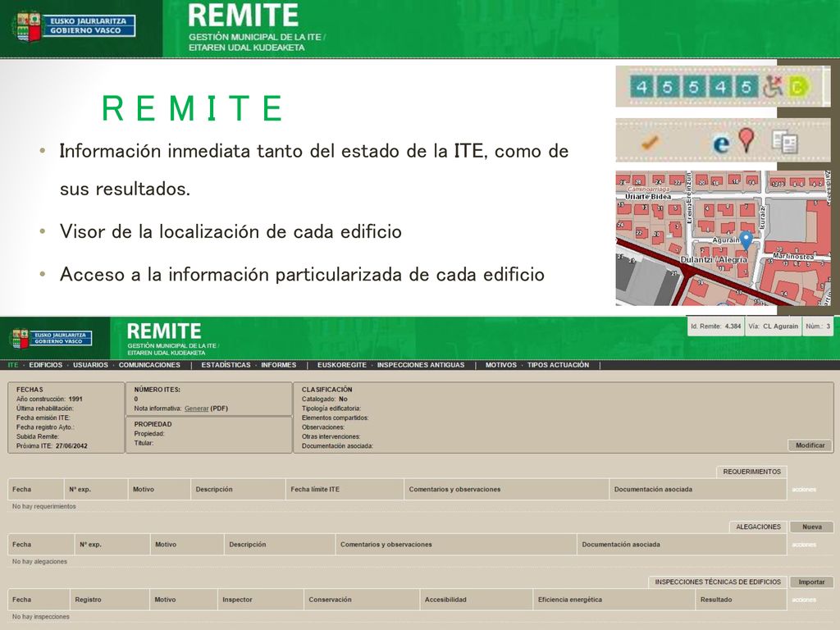This screenshot has width=840, height=630.
Task: Click Próxima ITE date 27/06/2042
Action: coord(71,445)
